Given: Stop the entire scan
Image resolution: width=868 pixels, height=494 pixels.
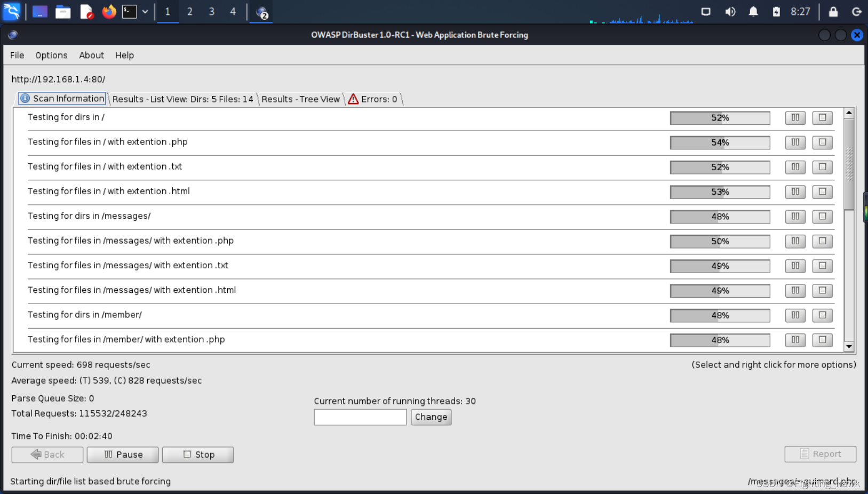Looking at the screenshot, I should (198, 455).
